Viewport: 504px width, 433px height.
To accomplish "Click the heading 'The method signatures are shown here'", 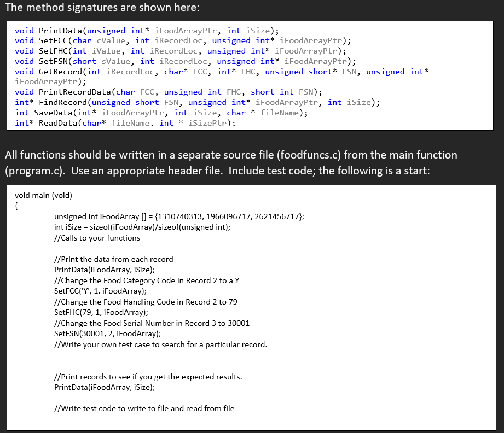I will tap(104, 8).
